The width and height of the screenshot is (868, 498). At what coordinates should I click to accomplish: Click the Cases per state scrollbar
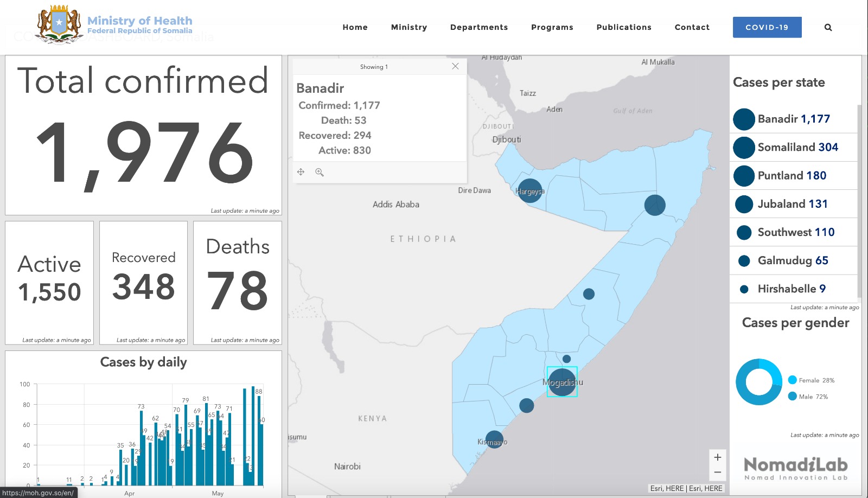[859, 201]
